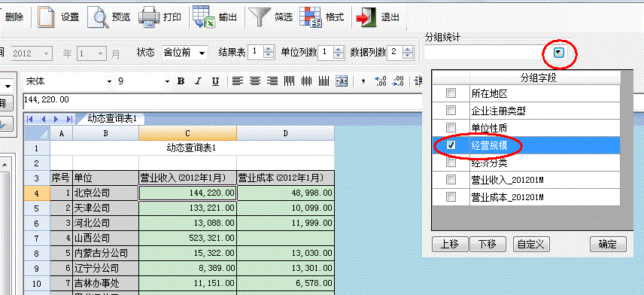Check the 单位性质 grouping field
Viewport: 644px width, 295px height.
[x=451, y=128]
